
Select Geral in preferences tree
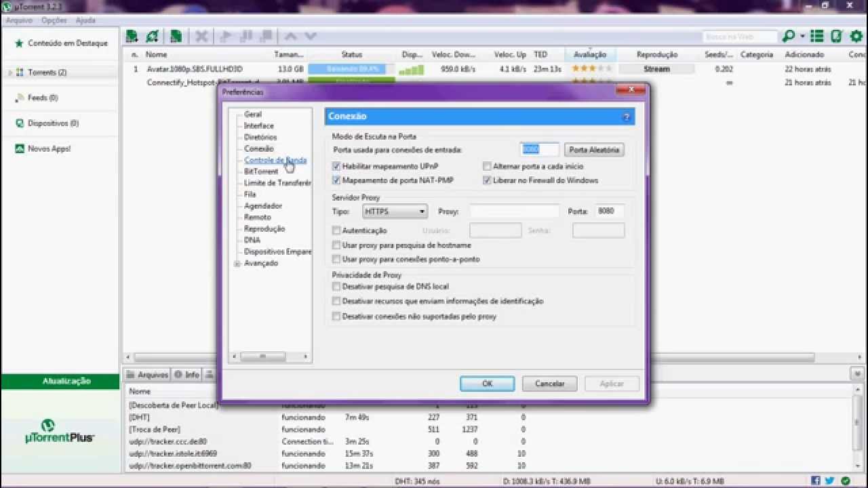[x=253, y=115]
